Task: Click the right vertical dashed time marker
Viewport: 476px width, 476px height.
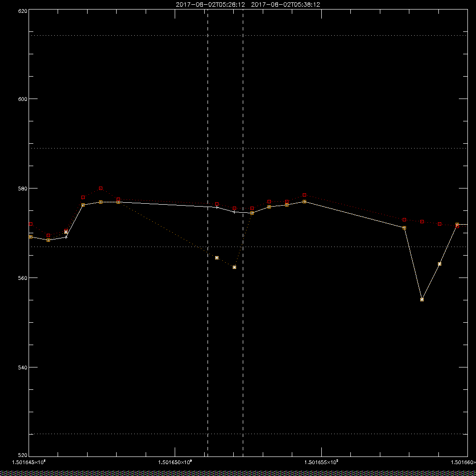Action: [243, 233]
